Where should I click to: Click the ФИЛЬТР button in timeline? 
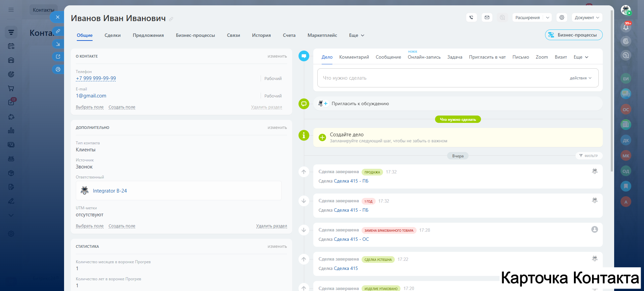tap(589, 156)
